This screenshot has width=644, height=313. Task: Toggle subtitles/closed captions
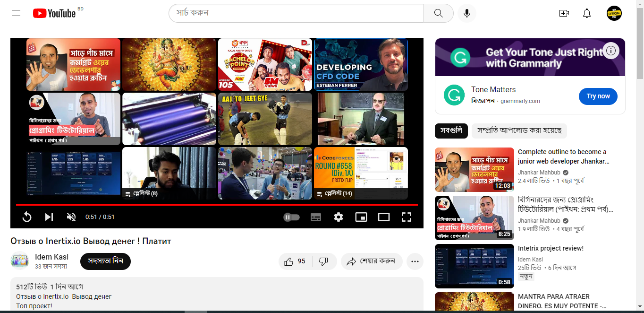click(316, 217)
